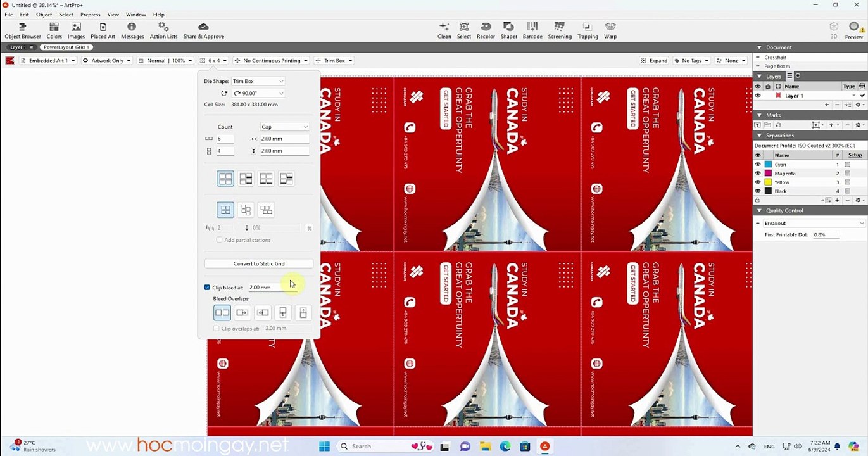Choose the Recolor tool

coord(486,30)
